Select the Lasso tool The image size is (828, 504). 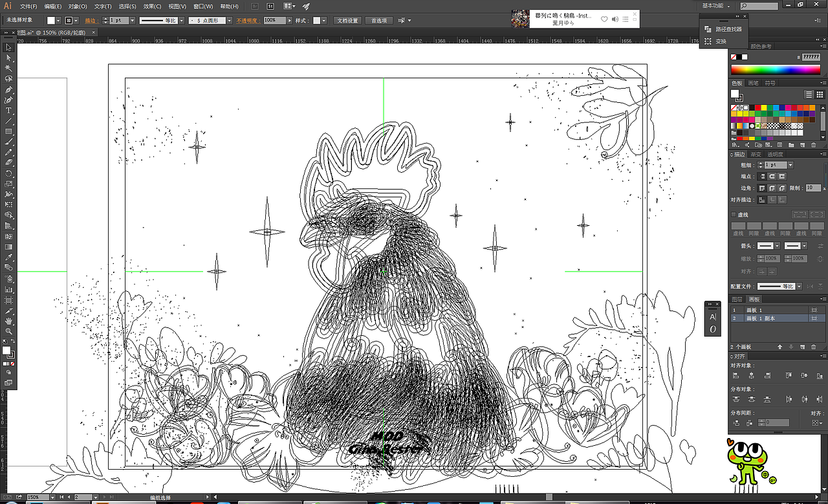(9, 78)
